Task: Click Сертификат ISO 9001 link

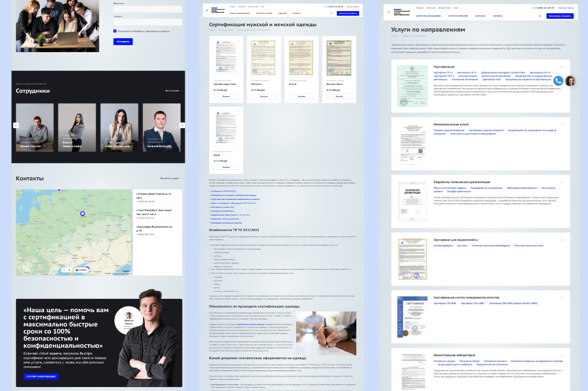Action: (x=445, y=304)
